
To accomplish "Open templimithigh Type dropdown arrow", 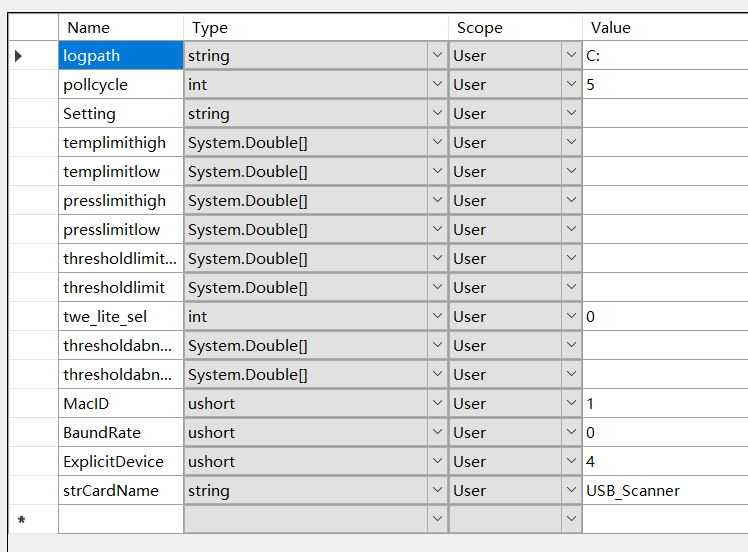I will (437, 142).
